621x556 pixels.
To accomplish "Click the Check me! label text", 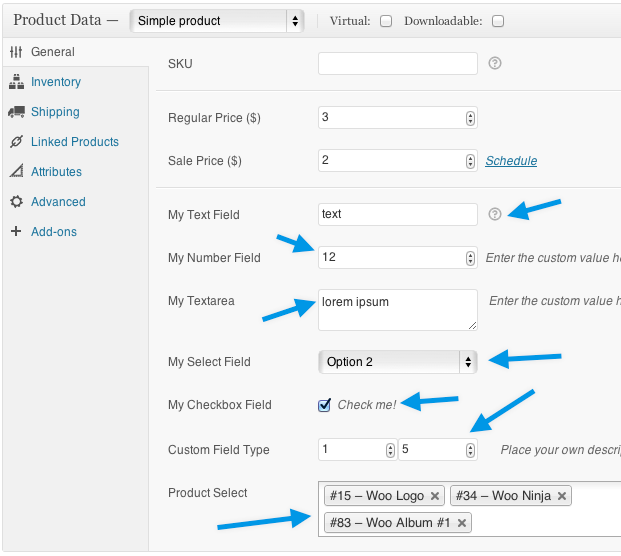I will coord(367,405).
